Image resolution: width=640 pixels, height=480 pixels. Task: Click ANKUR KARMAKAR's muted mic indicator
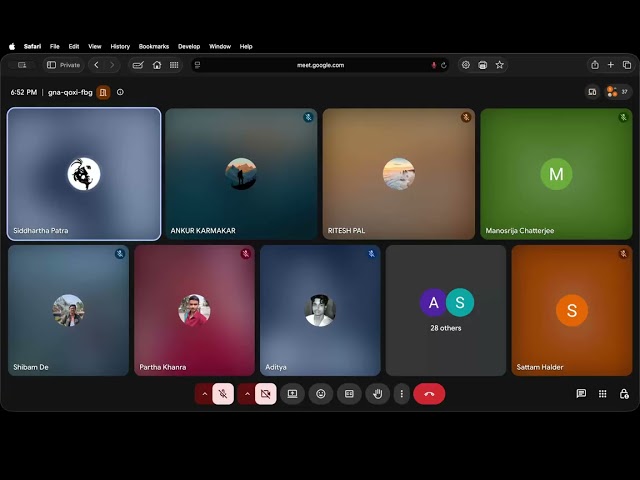[x=308, y=118]
